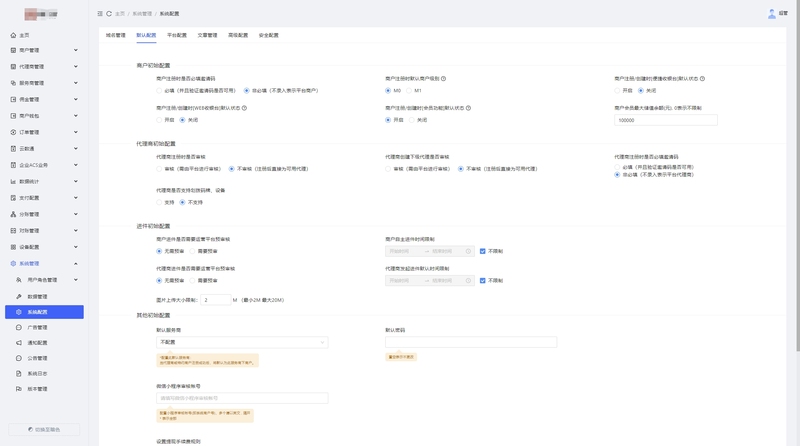Click the 分账管理 sidebar icon
The height and width of the screenshot is (446, 800).
(13, 214)
